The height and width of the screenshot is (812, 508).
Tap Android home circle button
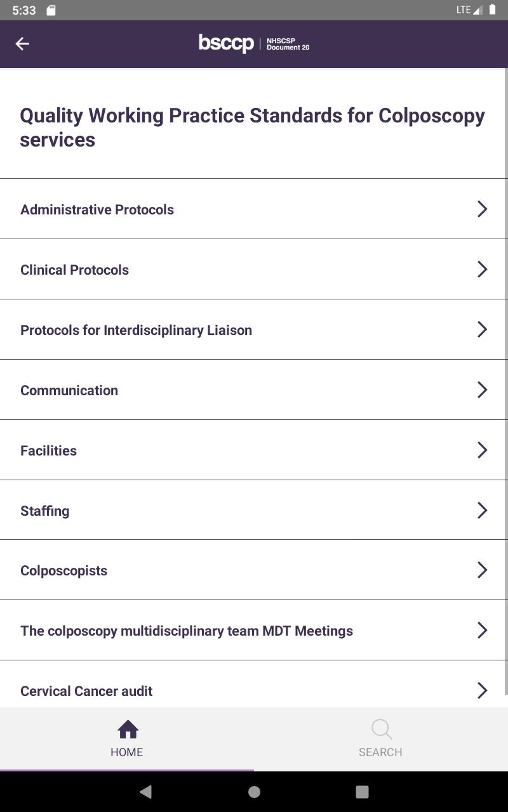[254, 792]
